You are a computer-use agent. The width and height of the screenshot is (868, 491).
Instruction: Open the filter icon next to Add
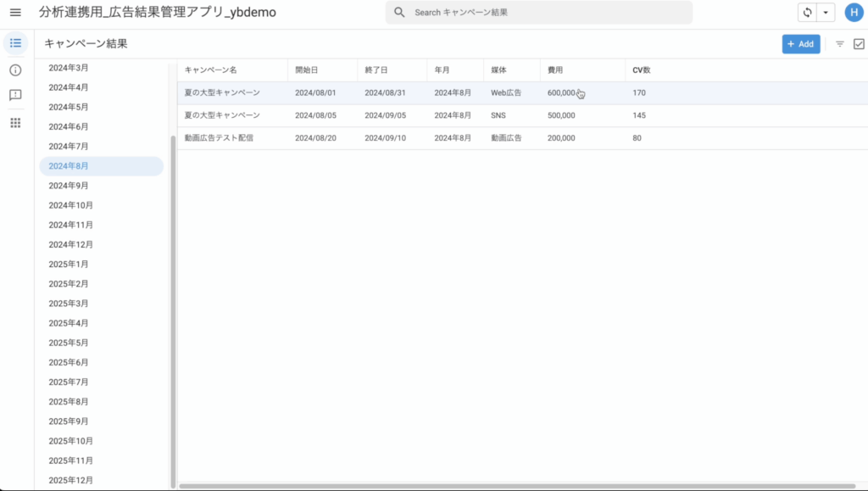pos(840,44)
